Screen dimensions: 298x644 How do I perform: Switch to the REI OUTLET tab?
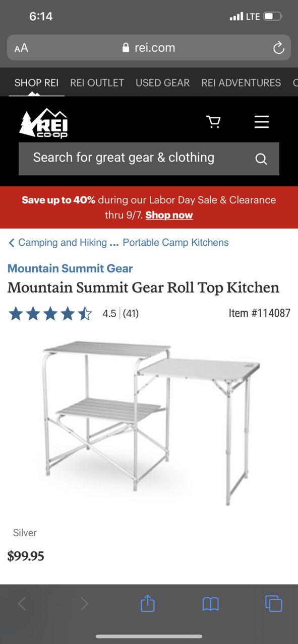(x=97, y=83)
